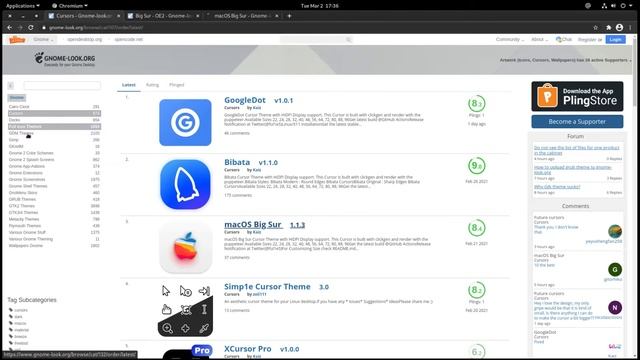The width and height of the screenshot is (640, 360).
Task: Open the opencode.net link
Action: click(129, 40)
